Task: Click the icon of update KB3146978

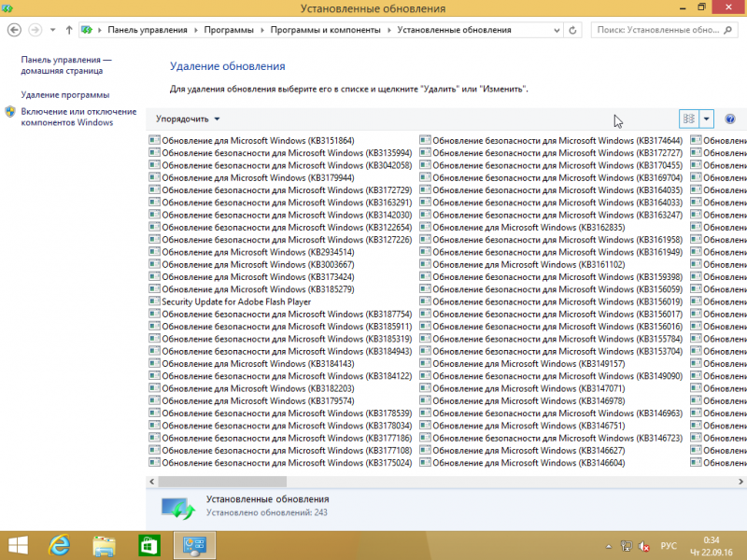Action: [x=425, y=400]
